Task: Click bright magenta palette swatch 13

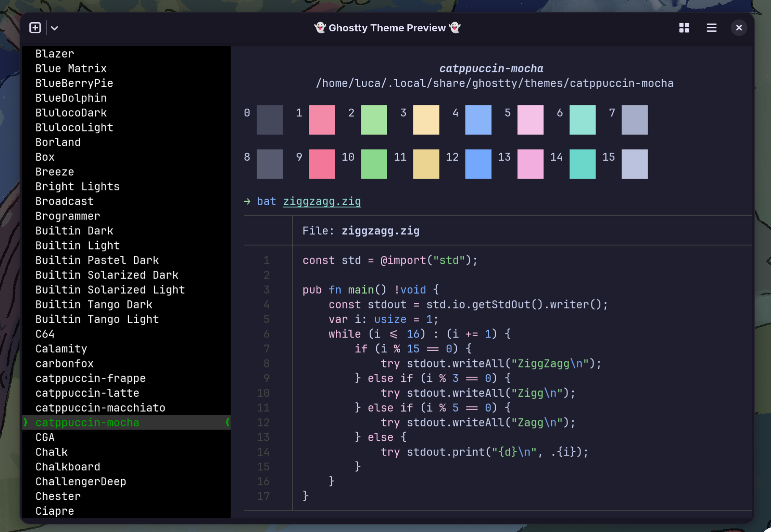Action: coord(530,164)
